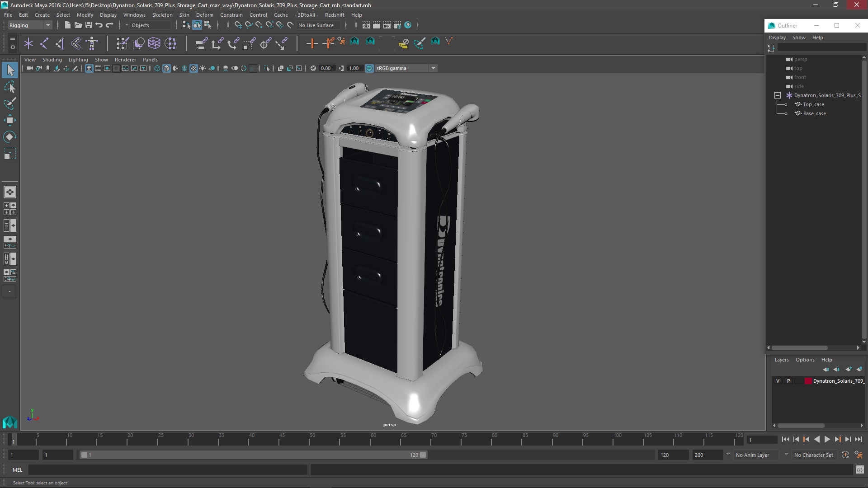Click the time range slider bar

pos(253,455)
